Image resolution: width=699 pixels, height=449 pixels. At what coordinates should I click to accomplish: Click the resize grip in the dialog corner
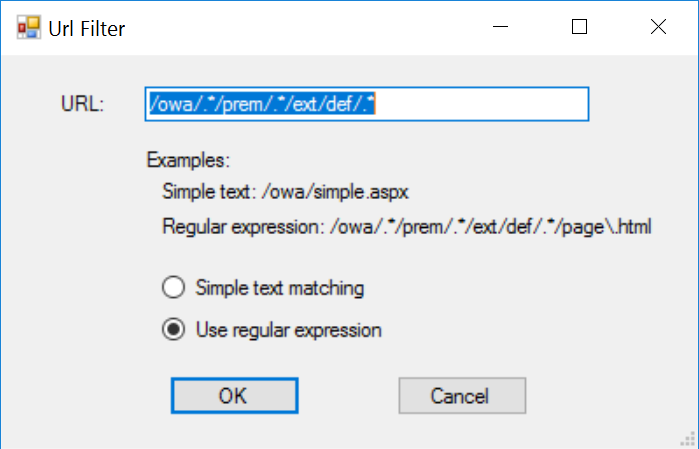pos(689,439)
